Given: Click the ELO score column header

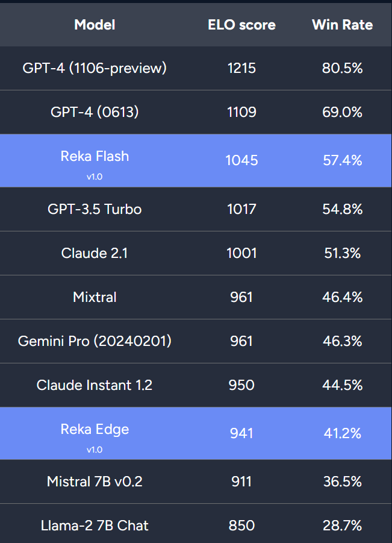Looking at the screenshot, I should point(241,25).
